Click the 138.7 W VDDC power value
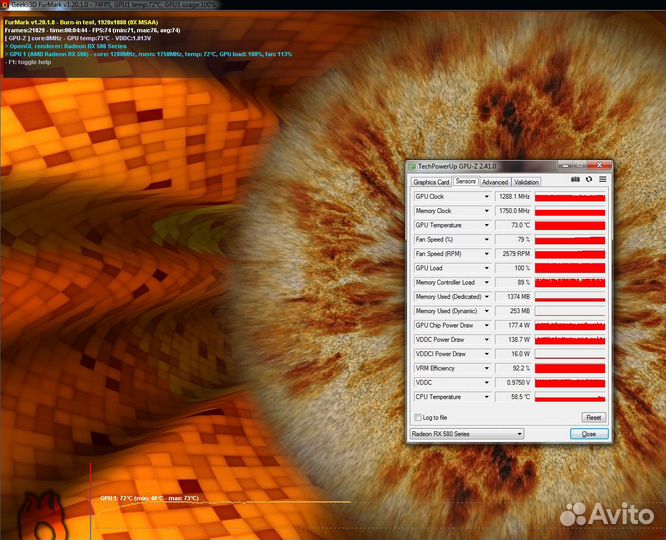The width and height of the screenshot is (666, 540). [x=513, y=340]
